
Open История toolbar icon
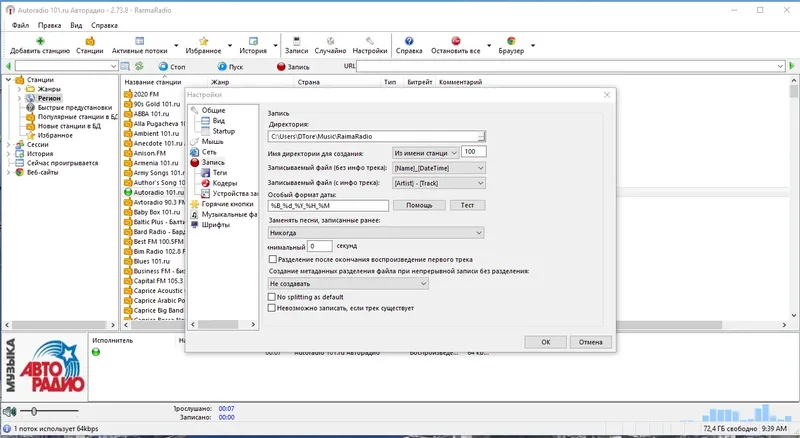pyautogui.click(x=253, y=41)
